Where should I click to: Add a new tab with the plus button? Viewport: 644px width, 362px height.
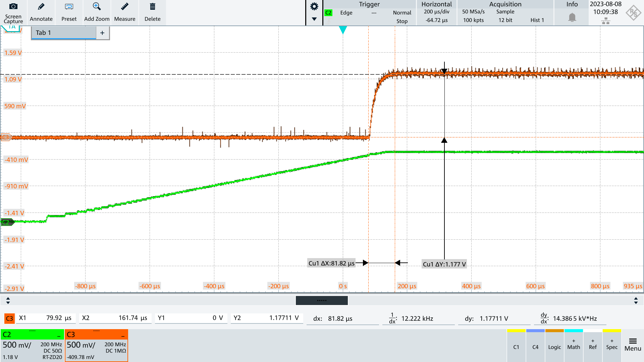(x=103, y=33)
